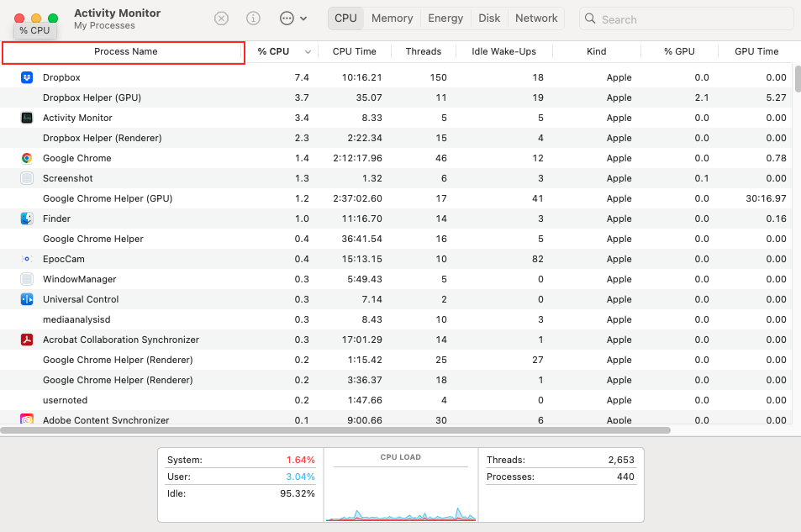801x532 pixels.
Task: Select the mediaanalysisd process row
Action: point(397,319)
